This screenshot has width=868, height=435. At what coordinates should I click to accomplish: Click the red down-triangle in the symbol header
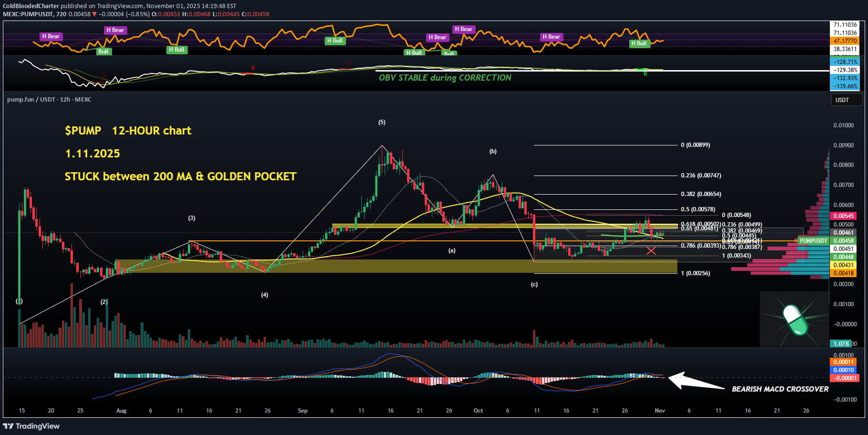pos(94,14)
